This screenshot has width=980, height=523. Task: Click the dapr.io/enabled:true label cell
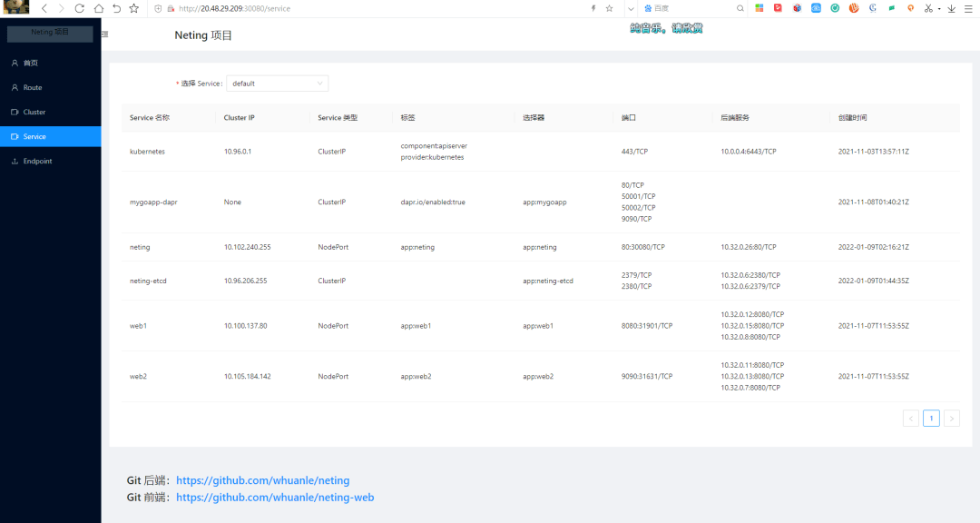(433, 202)
